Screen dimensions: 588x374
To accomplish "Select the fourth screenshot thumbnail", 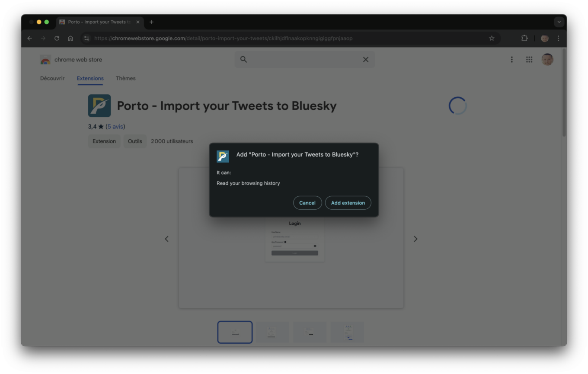I will (x=348, y=332).
